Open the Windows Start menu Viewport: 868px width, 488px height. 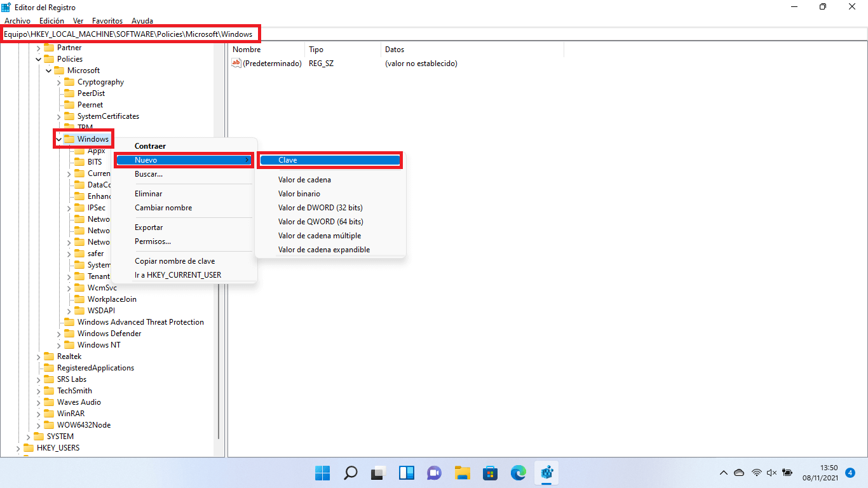coord(323,473)
